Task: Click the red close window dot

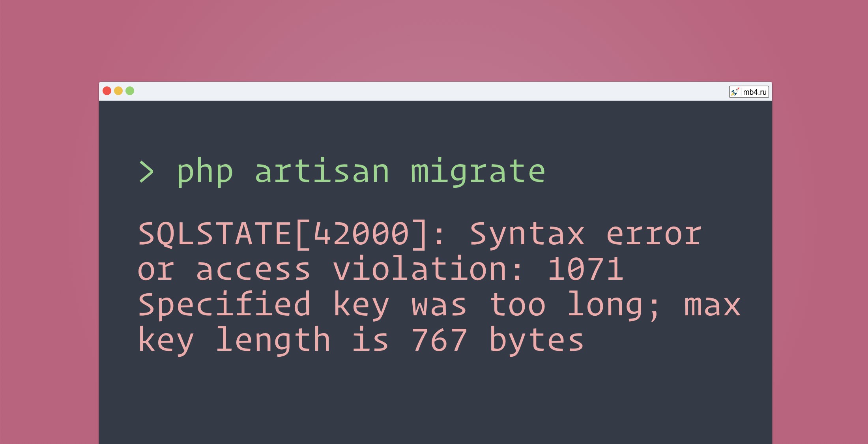Action: click(107, 91)
